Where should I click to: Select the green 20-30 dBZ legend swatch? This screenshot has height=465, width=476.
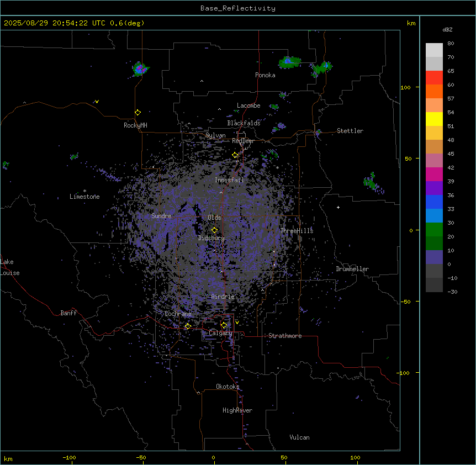(434, 230)
